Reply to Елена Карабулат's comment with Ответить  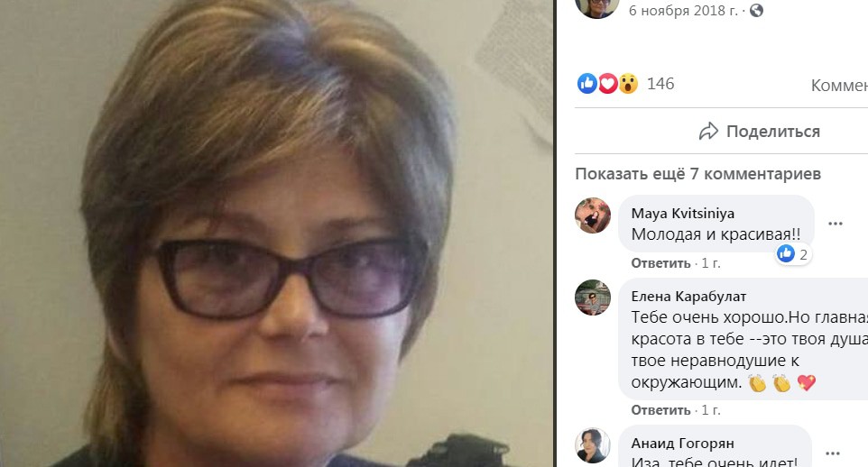click(x=661, y=410)
